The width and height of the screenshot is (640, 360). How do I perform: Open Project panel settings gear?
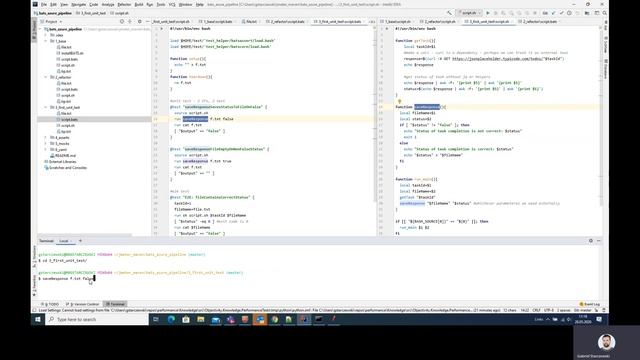point(140,21)
